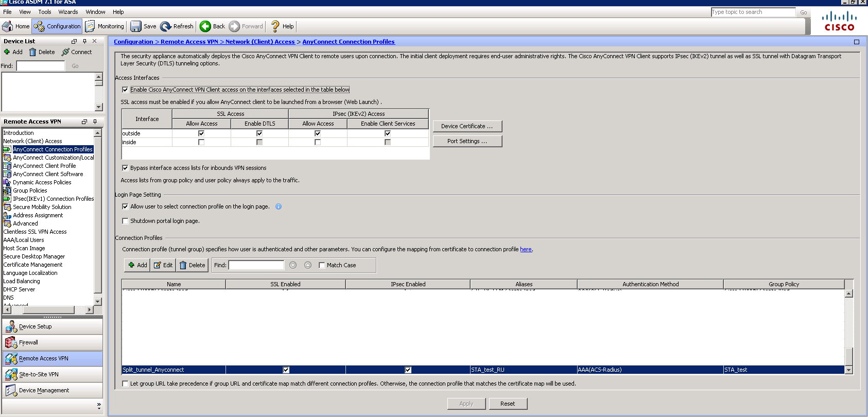Open Port Settings dialog
The height and width of the screenshot is (417, 868).
pyautogui.click(x=467, y=141)
